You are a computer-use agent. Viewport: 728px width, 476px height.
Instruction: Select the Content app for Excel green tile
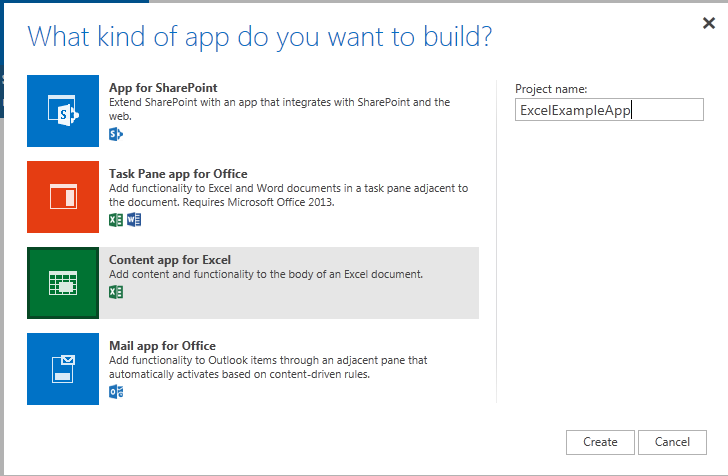click(x=63, y=283)
